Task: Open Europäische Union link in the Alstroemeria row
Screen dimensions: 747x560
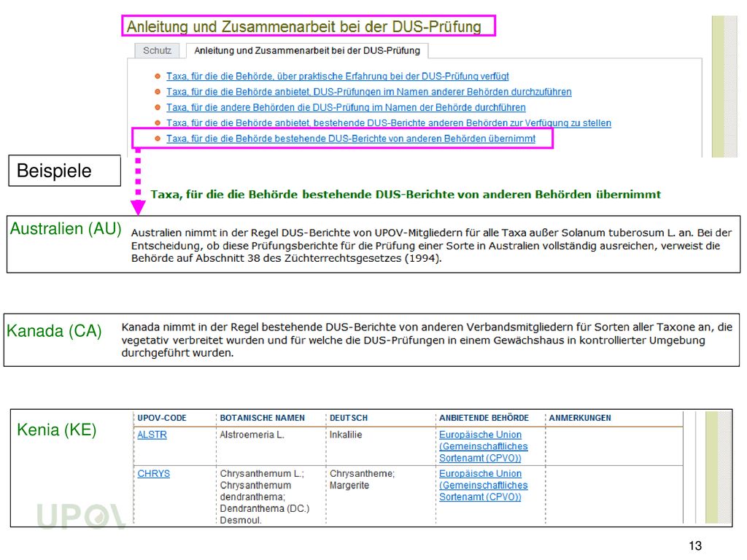Action: [483, 446]
